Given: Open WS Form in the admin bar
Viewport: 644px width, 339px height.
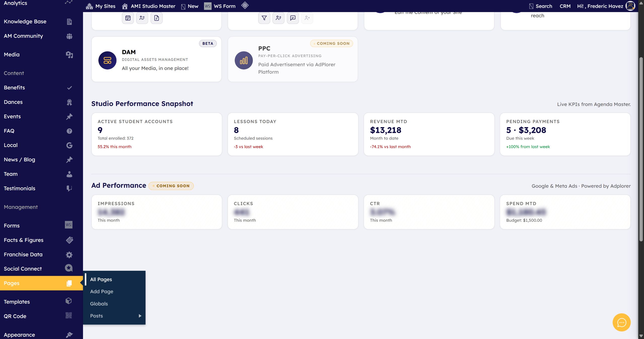Looking at the screenshot, I should [220, 6].
